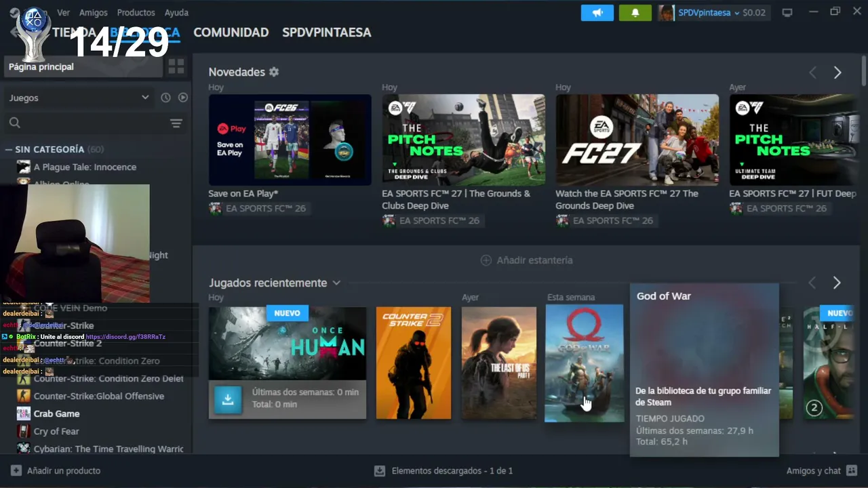Viewport: 868px width, 488px height.
Task: Expand the Jugados recientemente shelf dropdown
Action: tap(336, 283)
